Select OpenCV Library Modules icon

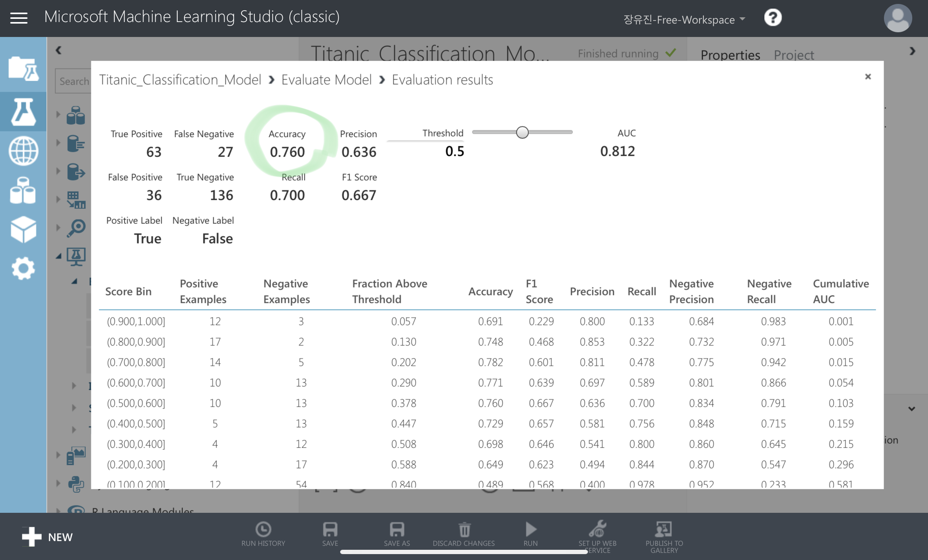coord(75,456)
